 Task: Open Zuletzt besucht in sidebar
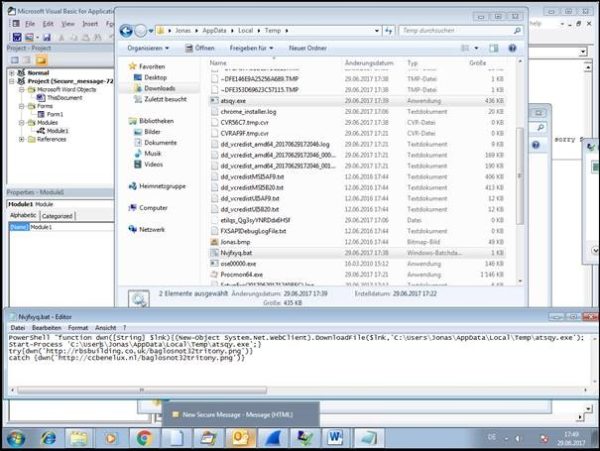[165, 99]
